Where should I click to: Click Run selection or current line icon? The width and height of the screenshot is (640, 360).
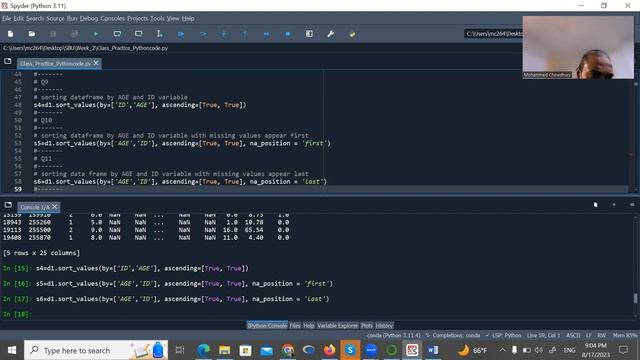160,34
